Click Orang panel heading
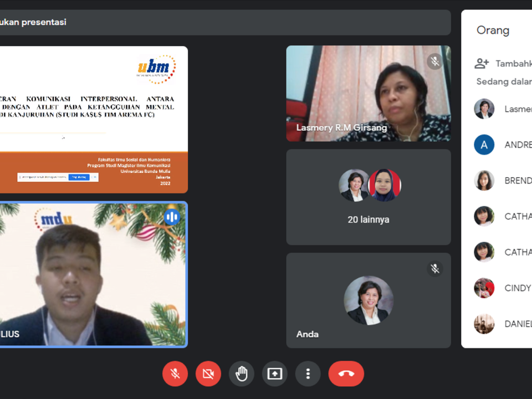This screenshot has height=399, width=532. point(493,30)
